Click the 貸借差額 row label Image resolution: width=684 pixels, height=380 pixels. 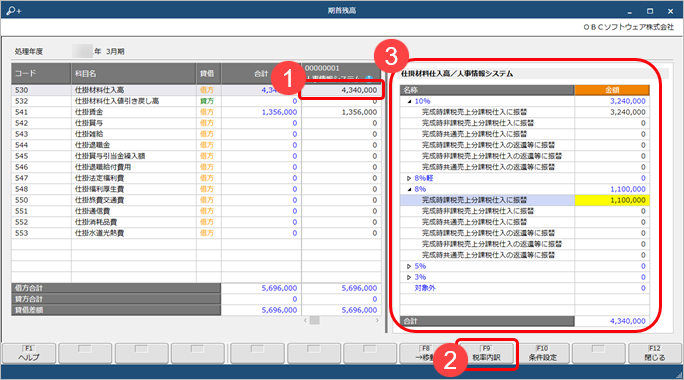(116, 310)
